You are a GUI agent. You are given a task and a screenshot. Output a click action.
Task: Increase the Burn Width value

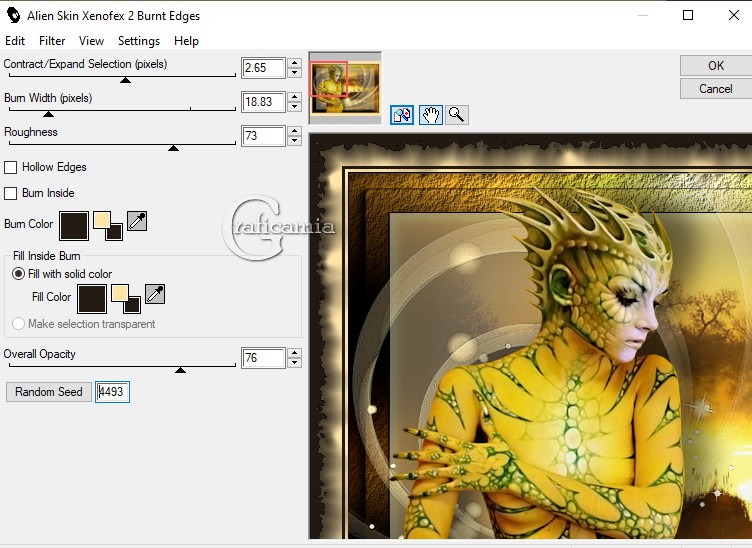(x=294, y=97)
